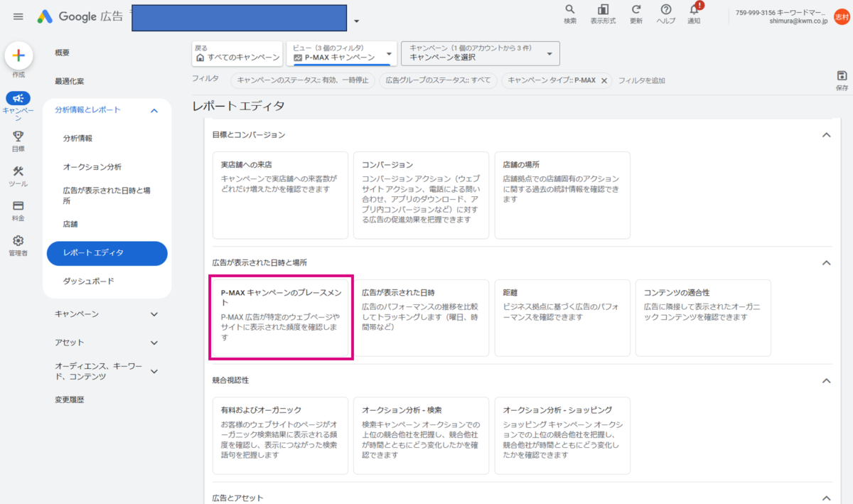Viewport: 853px width, 504px height.
Task: Open コンバージョン report card
Action: point(421,195)
